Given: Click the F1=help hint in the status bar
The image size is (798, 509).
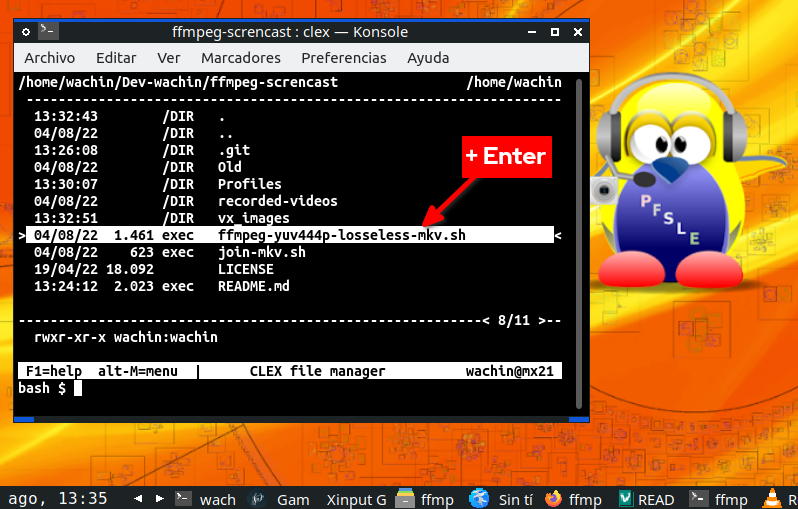Looking at the screenshot, I should pyautogui.click(x=54, y=371).
